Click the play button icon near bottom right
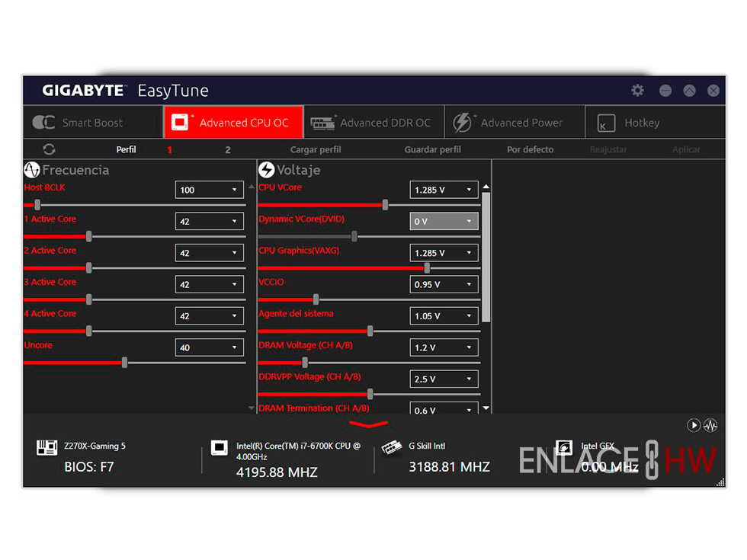This screenshot has width=747, height=560. [693, 425]
